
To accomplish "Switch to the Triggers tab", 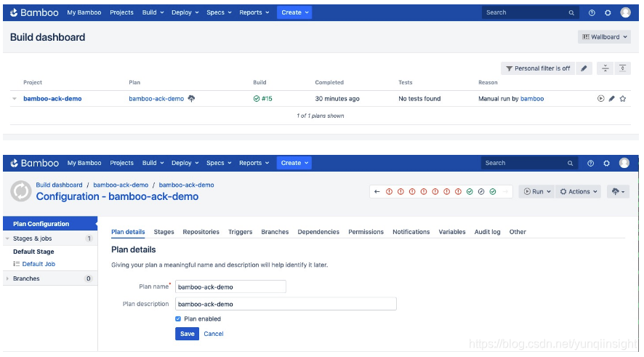I will [x=241, y=232].
